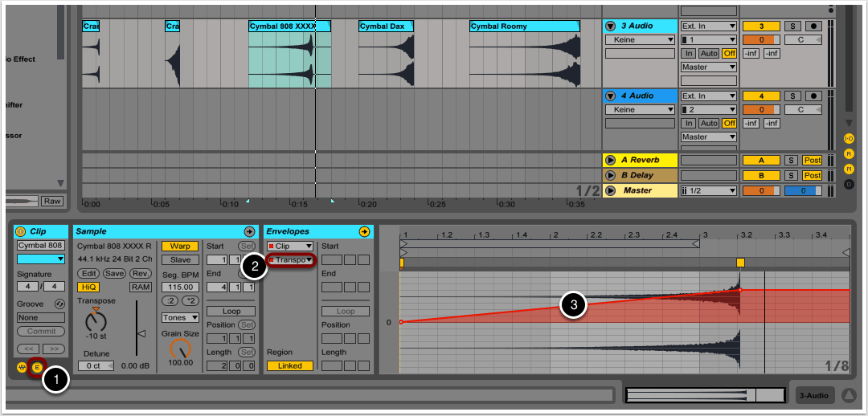The height and width of the screenshot is (416, 868).
Task: Open the Groove hot-swap icon
Action: pos(59,304)
